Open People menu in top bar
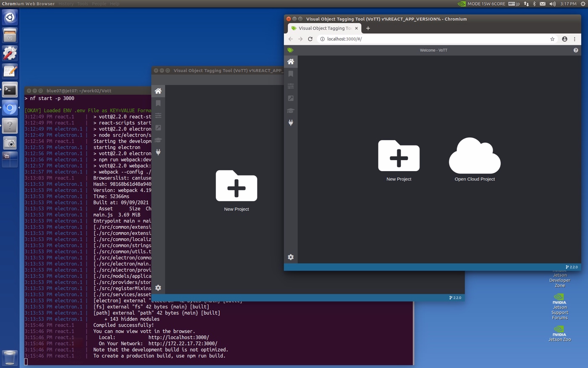Screen dimensions: 588x368 tap(99, 3)
